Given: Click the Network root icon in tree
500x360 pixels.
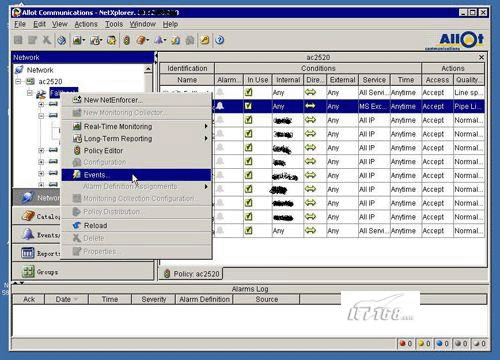Looking at the screenshot, I should pos(19,70).
